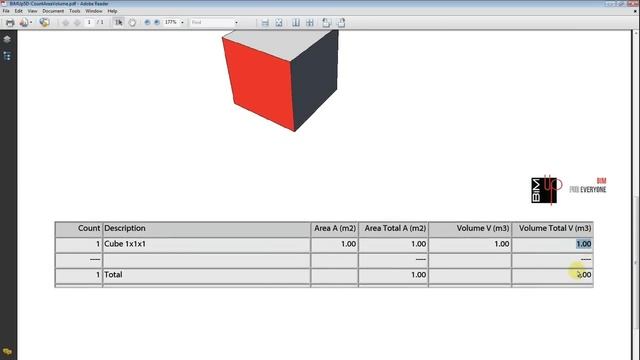Click Count value 1 in Total row
This screenshot has width=640, height=360.
point(98,275)
